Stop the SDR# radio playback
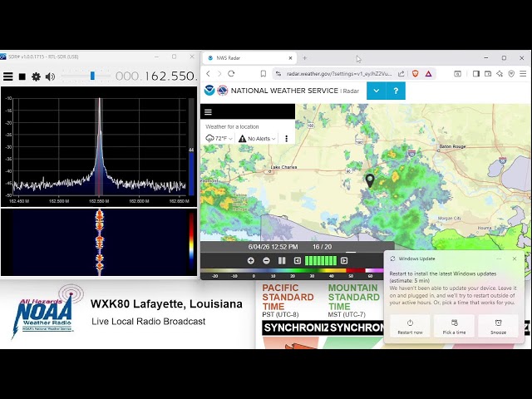 22,76
